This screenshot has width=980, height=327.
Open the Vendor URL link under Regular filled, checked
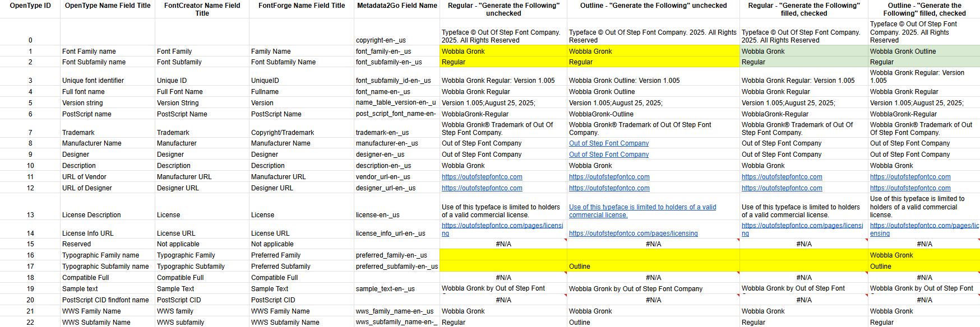click(x=782, y=177)
